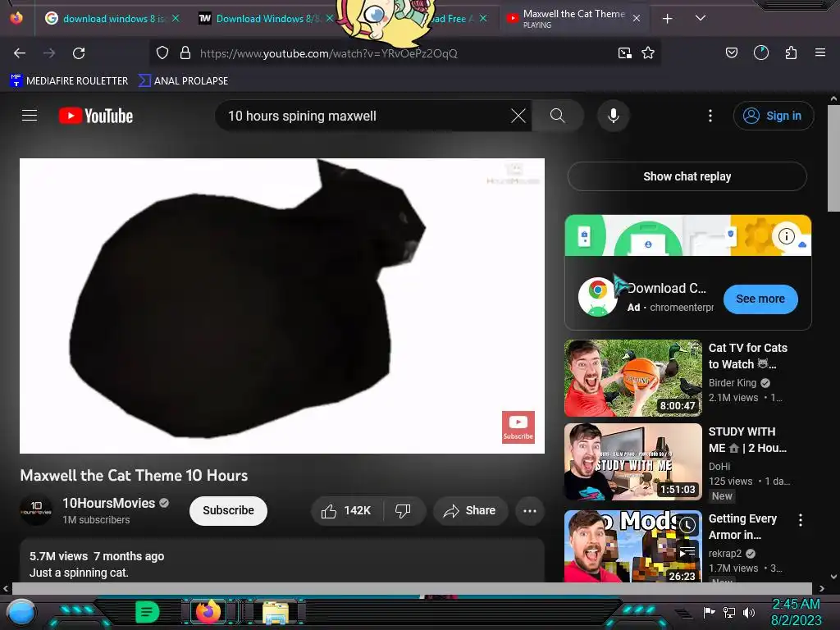Open the 10HoursMovies channel avatar
This screenshot has width=840, height=630.
[36, 510]
